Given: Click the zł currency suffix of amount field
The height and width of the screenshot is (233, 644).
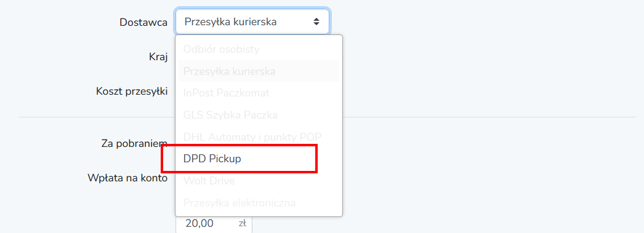Looking at the screenshot, I should click(243, 224).
